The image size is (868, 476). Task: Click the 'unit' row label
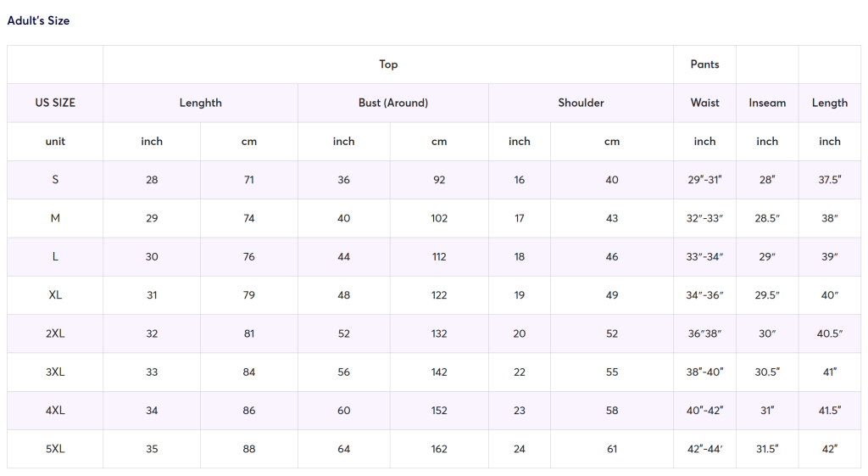point(55,142)
